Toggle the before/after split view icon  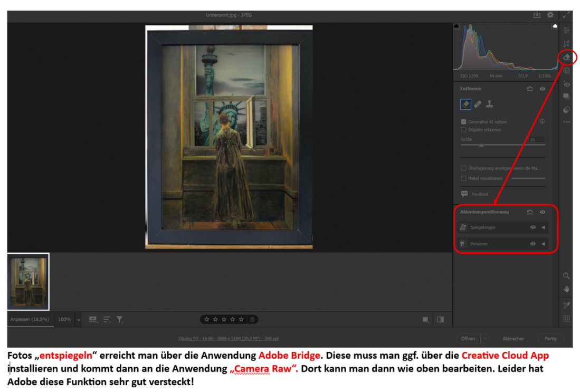click(440, 320)
